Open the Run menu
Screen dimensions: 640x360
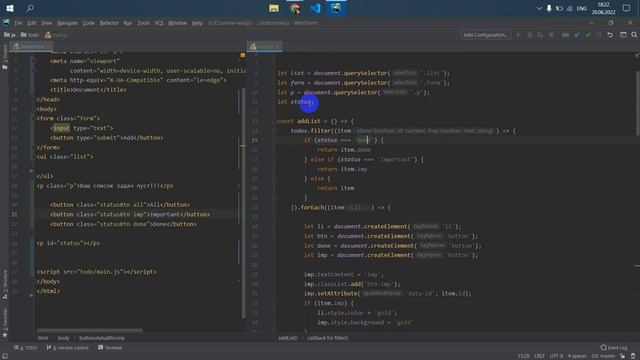(x=128, y=23)
